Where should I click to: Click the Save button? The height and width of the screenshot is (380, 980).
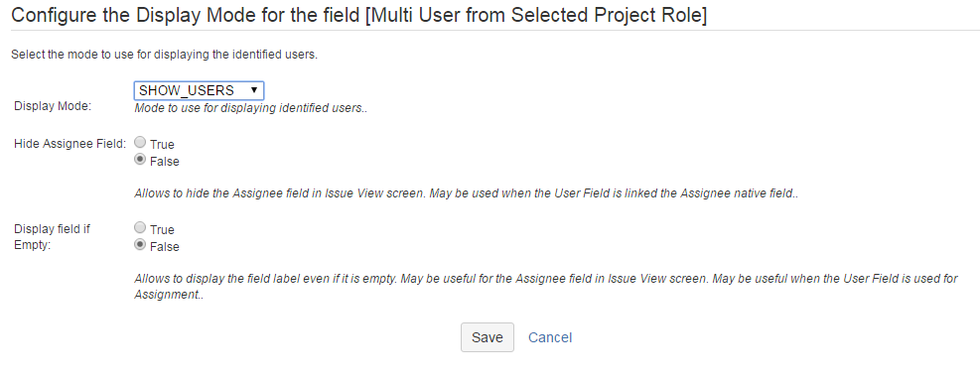tap(488, 337)
